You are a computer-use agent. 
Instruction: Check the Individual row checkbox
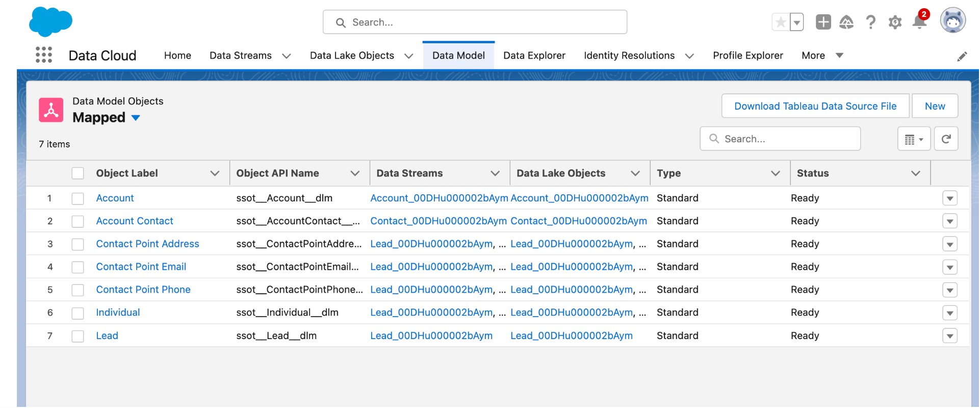coord(78,313)
